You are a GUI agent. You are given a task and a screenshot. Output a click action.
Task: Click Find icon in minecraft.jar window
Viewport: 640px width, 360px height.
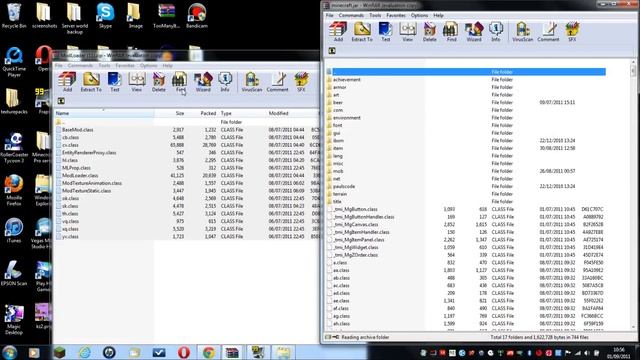coord(451,32)
